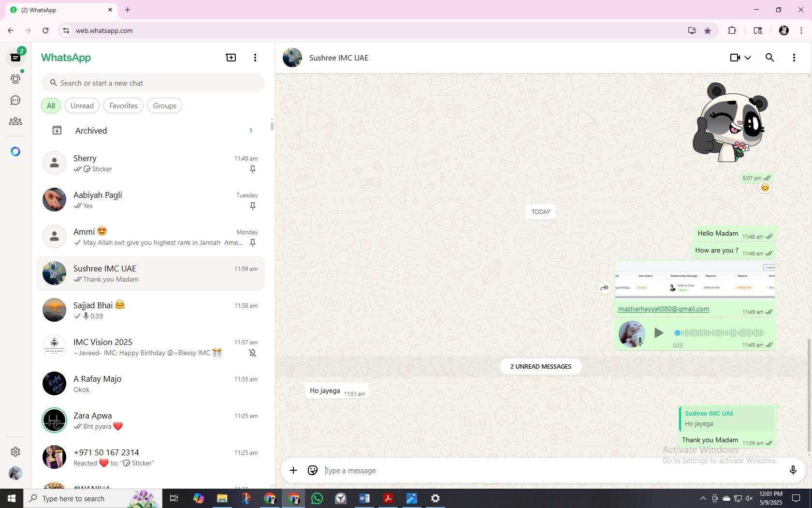This screenshot has height=508, width=812.
Task: Pin icon on Ammi chat
Action: [252, 243]
